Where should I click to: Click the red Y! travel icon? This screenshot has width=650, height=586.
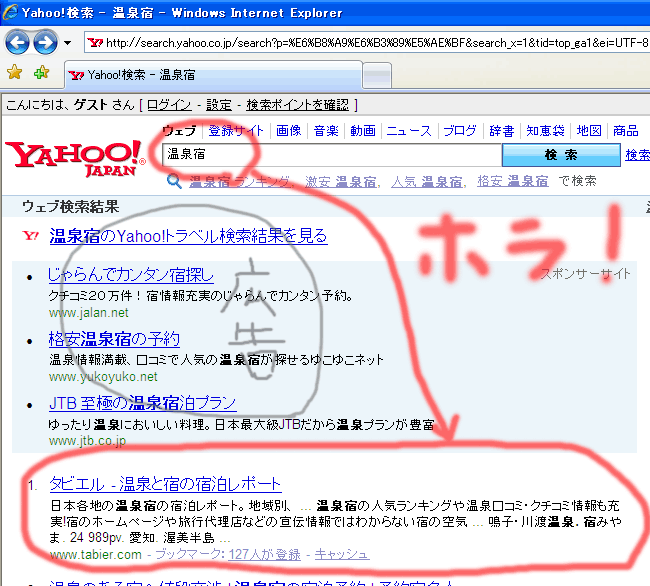click(31, 236)
